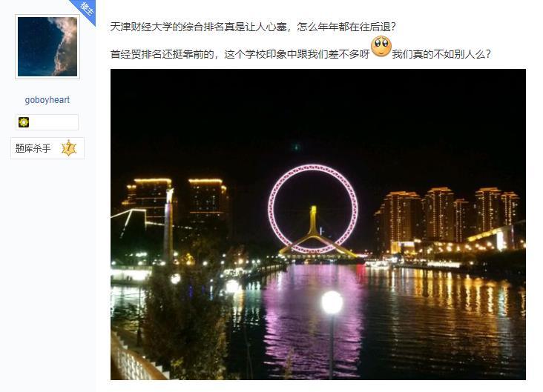The height and width of the screenshot is (392, 543).
Task: Click the pink reflection on the river
Action: point(313,319)
